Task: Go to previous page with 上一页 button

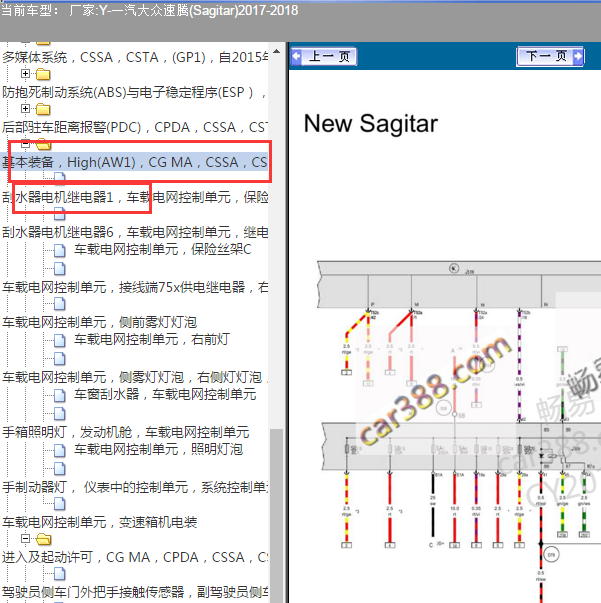Action: 324,57
